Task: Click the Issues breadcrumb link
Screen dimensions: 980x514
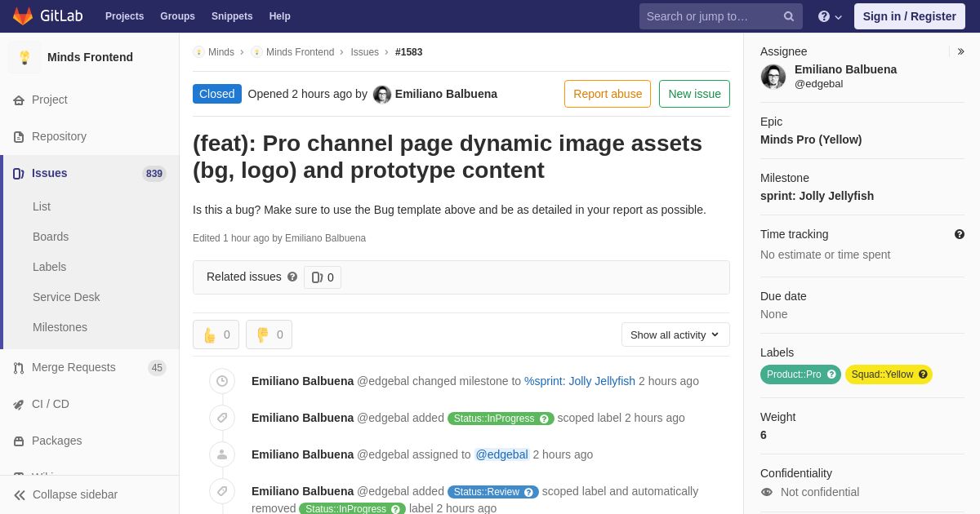Action: (364, 52)
